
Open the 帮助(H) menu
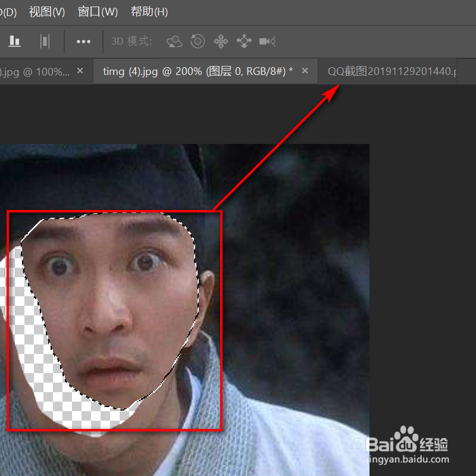pos(149,12)
